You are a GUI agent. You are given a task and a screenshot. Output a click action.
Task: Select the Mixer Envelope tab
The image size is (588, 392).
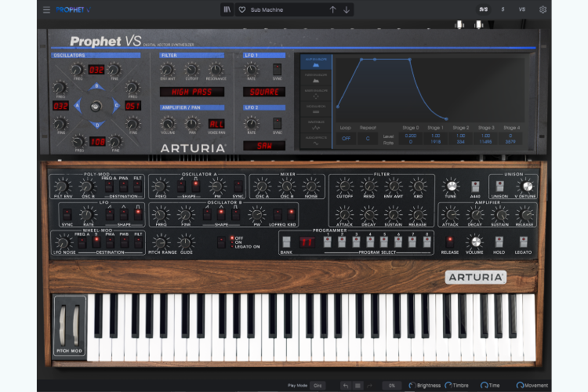point(316,94)
